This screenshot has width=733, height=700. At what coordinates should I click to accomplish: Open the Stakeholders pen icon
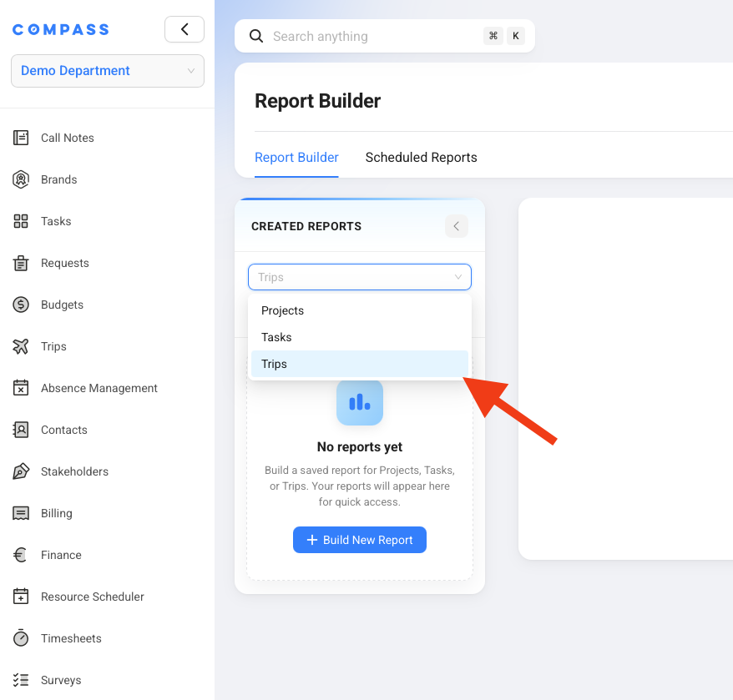click(21, 471)
